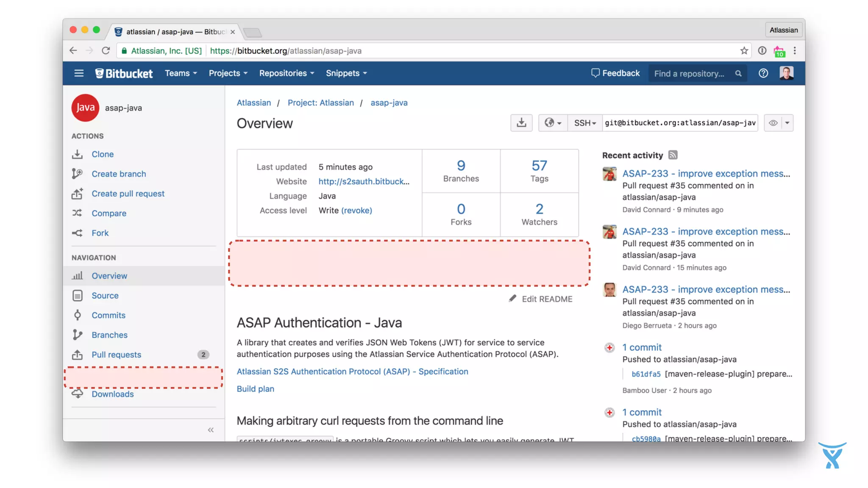Click the Branches icon in navigation
868x488 pixels.
coord(77,335)
